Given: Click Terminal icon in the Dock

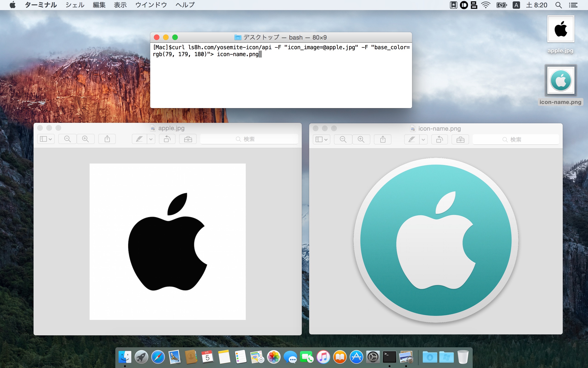Looking at the screenshot, I should (390, 357).
